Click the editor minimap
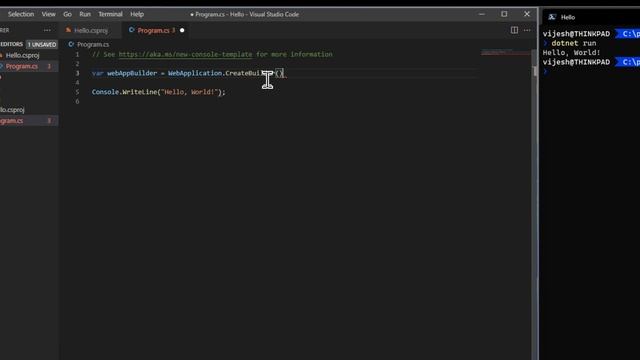 coord(505,53)
